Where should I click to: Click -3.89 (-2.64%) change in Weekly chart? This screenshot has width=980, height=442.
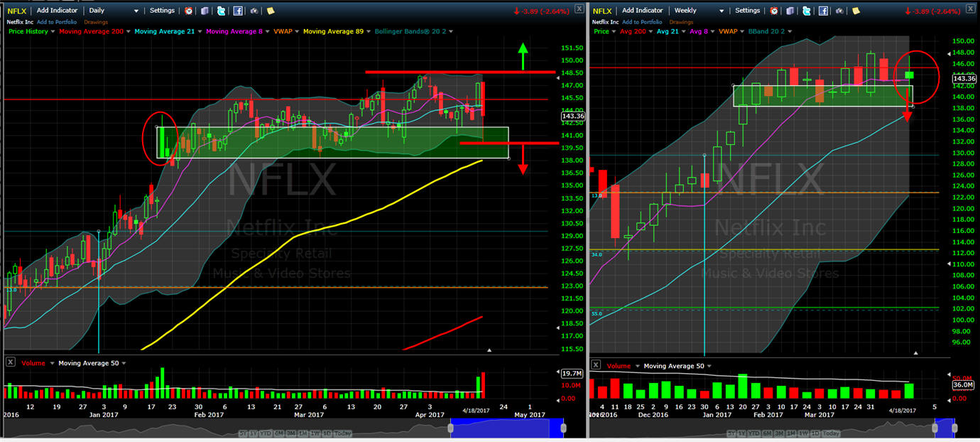point(932,11)
